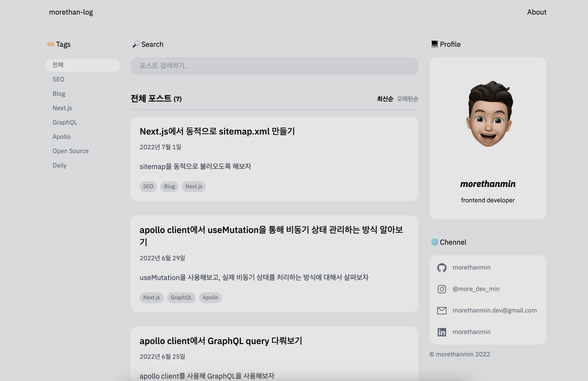Image resolution: width=588 pixels, height=381 pixels.
Task: Open the LinkedIn icon for morethanmin
Action: (442, 332)
